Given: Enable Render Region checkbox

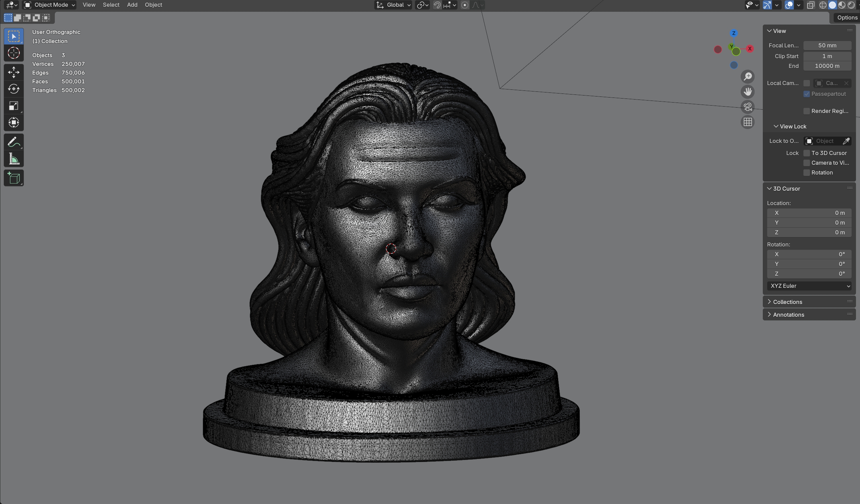Looking at the screenshot, I should [x=807, y=111].
